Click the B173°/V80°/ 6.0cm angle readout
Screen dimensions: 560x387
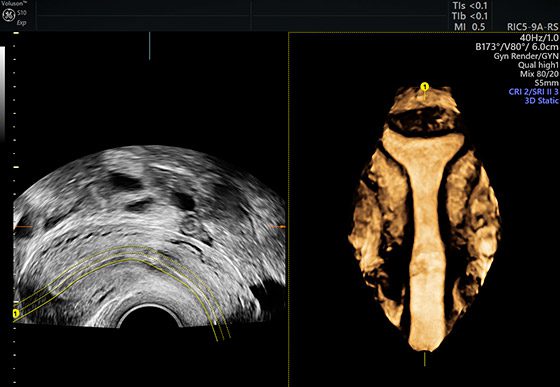517,47
